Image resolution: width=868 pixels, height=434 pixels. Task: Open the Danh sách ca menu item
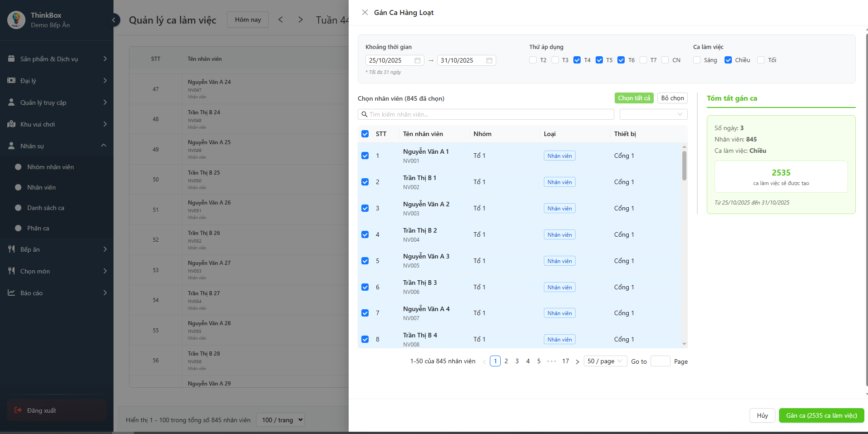pyautogui.click(x=45, y=208)
